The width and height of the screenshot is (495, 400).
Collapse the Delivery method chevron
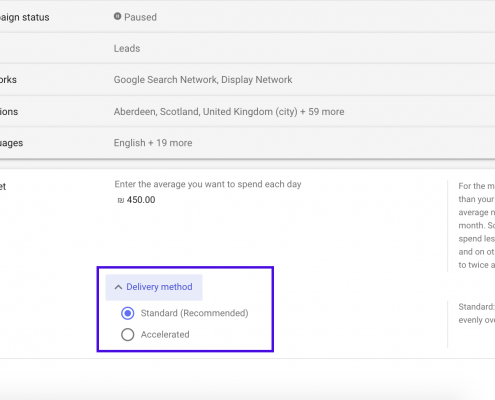click(x=118, y=287)
